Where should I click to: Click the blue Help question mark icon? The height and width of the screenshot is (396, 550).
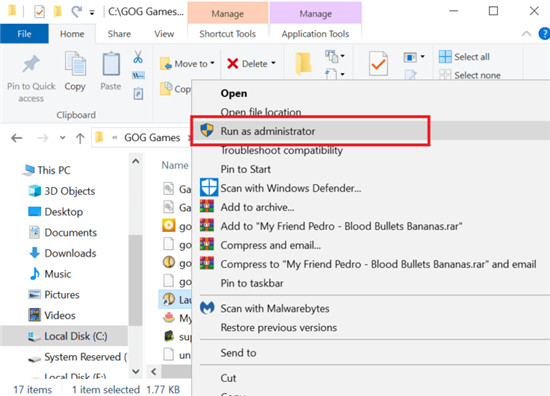[544, 34]
